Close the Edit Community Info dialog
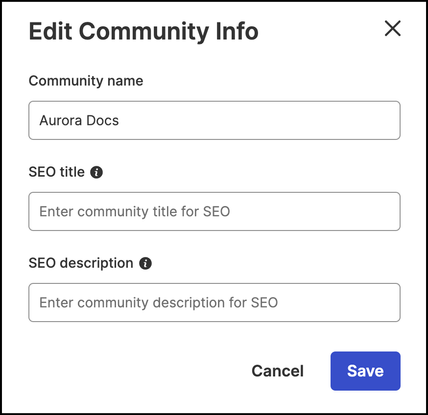 tap(393, 28)
